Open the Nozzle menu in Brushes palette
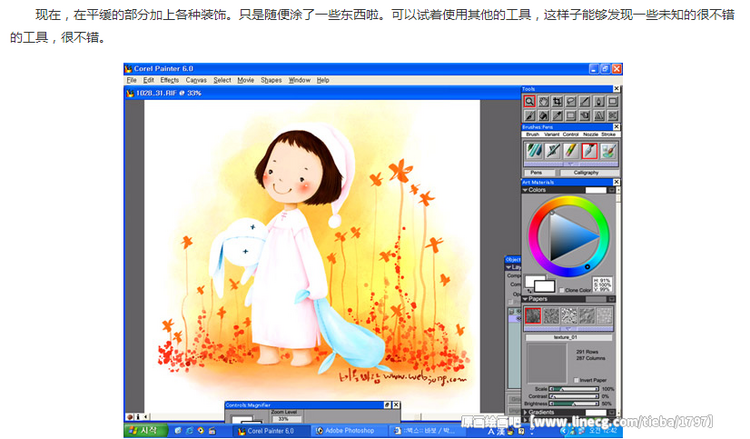 coord(590,134)
